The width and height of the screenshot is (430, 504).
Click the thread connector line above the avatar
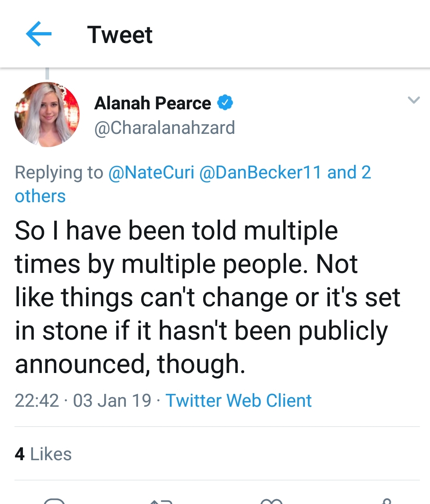coord(47,74)
